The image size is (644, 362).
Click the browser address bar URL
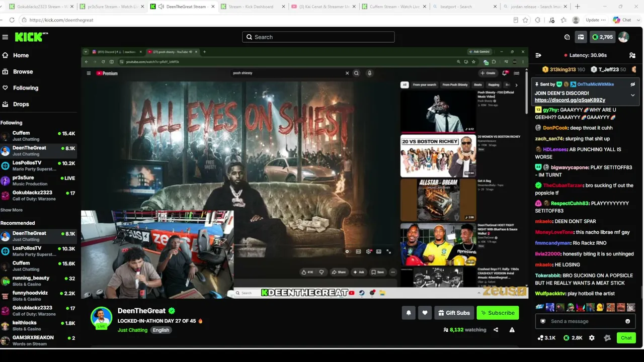61,20
